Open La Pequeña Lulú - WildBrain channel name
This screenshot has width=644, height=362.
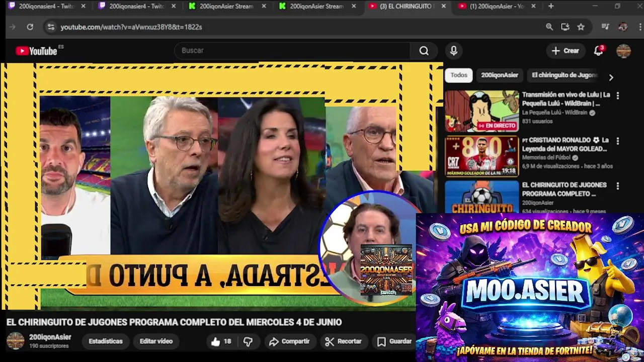554,113
